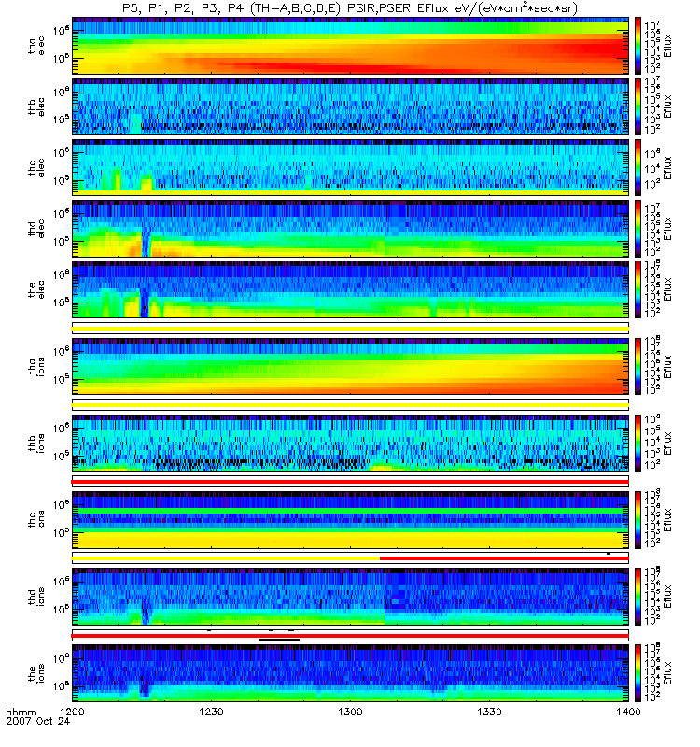Viewport: 700px width, 747px height.
Task: Click the Eflux label of thd ions color bar
Action: click(668, 597)
